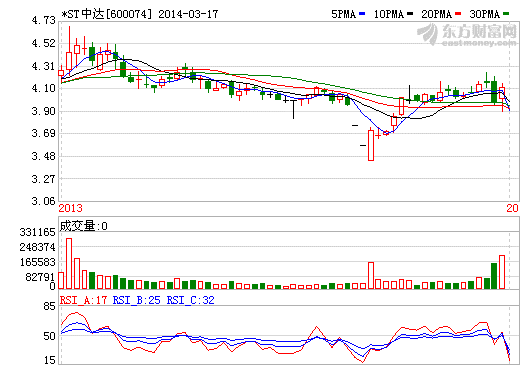Click the blue 5PMA legend color swatch
Screen dimensions: 520x365
[362, 14]
